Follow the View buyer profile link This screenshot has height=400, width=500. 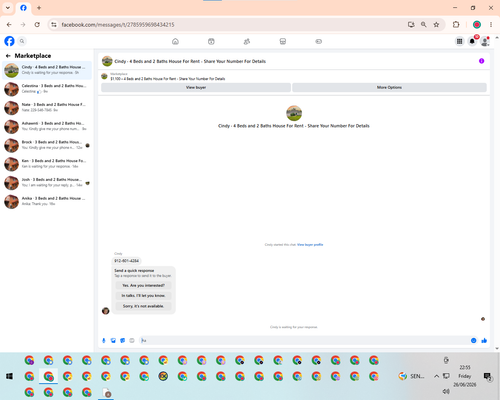[x=310, y=245]
